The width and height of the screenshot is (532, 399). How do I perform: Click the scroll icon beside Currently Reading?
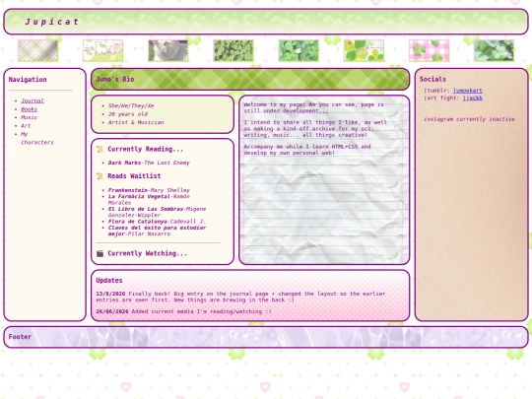100,150
